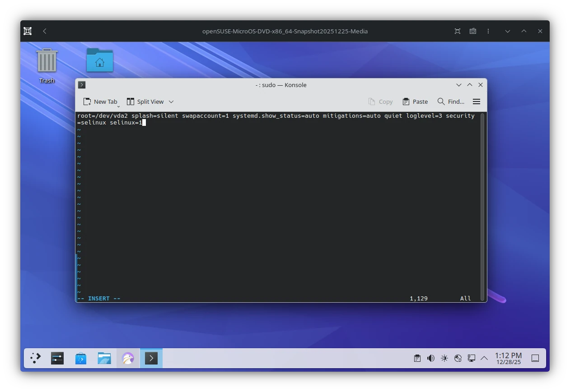The width and height of the screenshot is (570, 392).
Task: Launch Firefox from the taskbar
Action: pyautogui.click(x=128, y=358)
